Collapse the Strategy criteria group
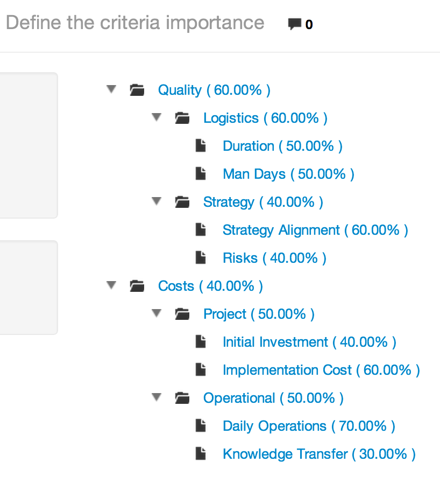The image size is (440, 504). [x=156, y=201]
